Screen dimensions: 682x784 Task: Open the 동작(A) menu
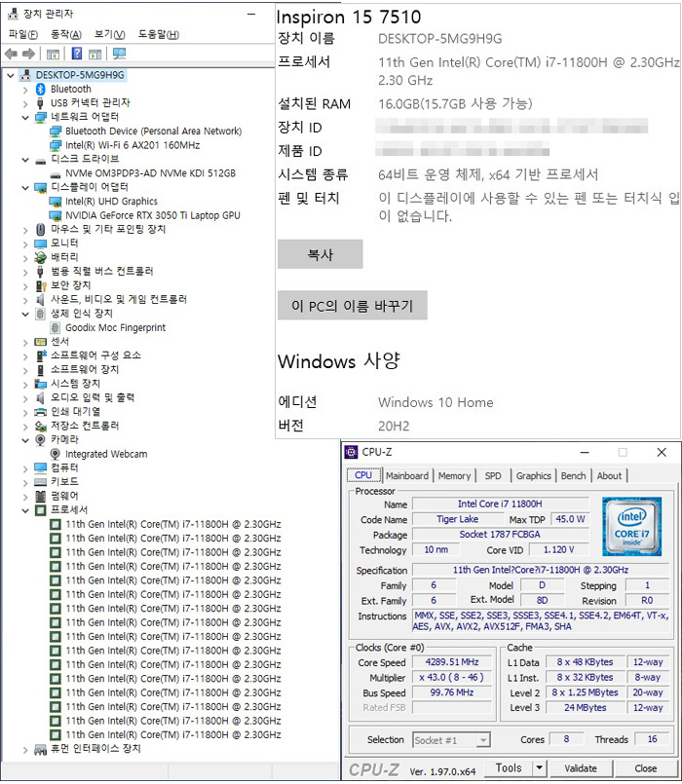pos(66,34)
